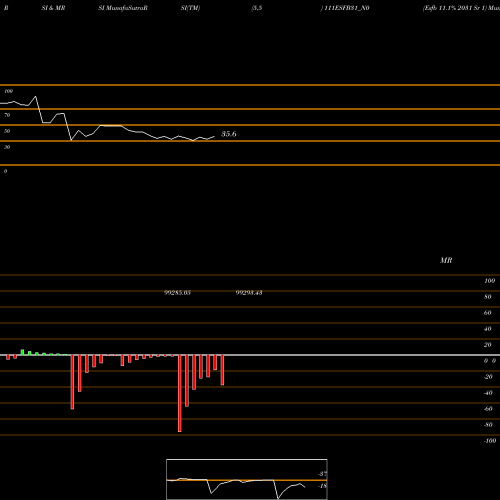Click the -20 label on MR axis
This screenshot has width=500, height=500.
(x=488, y=377)
